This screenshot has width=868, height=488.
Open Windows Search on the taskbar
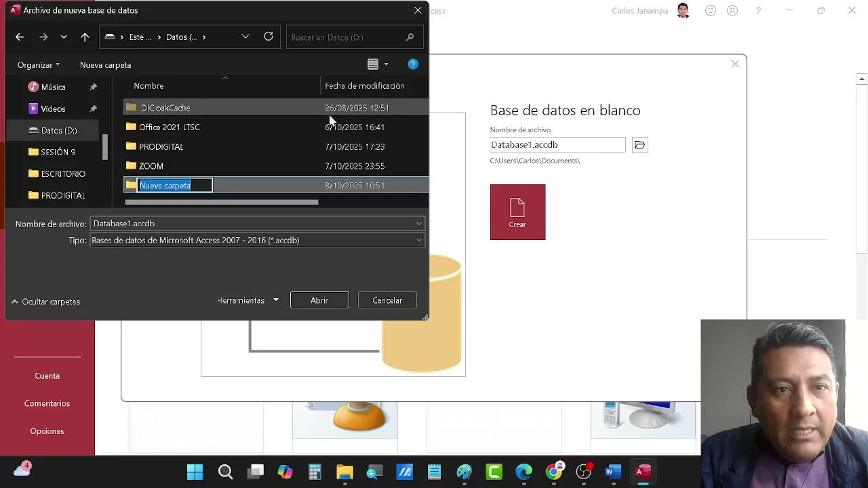[x=225, y=472]
